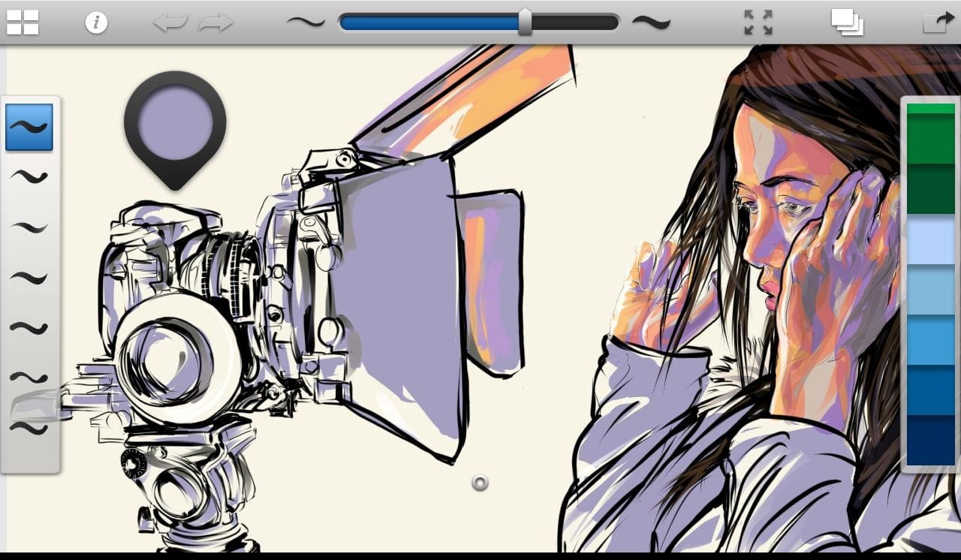Undo the last stroke
961x560 pixels.
point(170,23)
